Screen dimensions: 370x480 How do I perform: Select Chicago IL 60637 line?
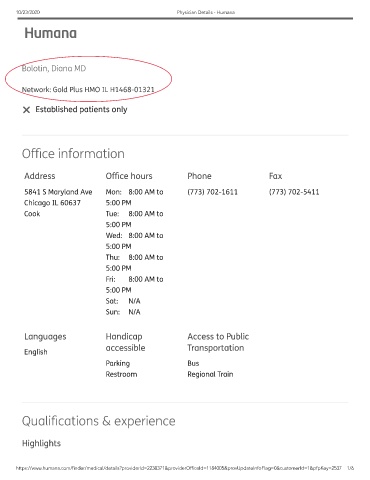tap(52, 203)
